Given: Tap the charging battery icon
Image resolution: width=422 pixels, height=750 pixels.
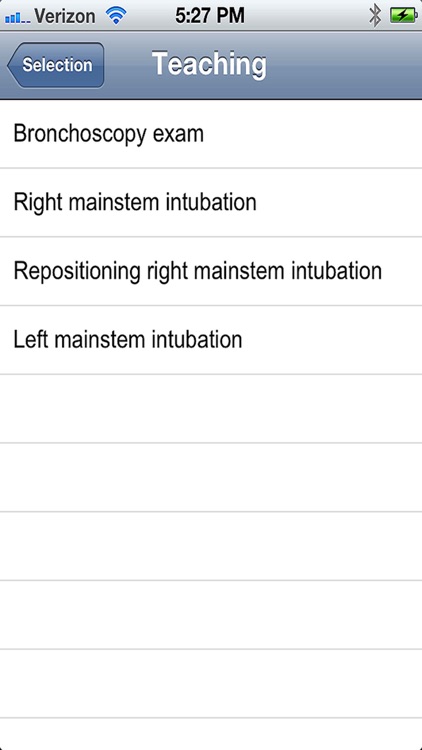Looking at the screenshot, I should 403,16.
